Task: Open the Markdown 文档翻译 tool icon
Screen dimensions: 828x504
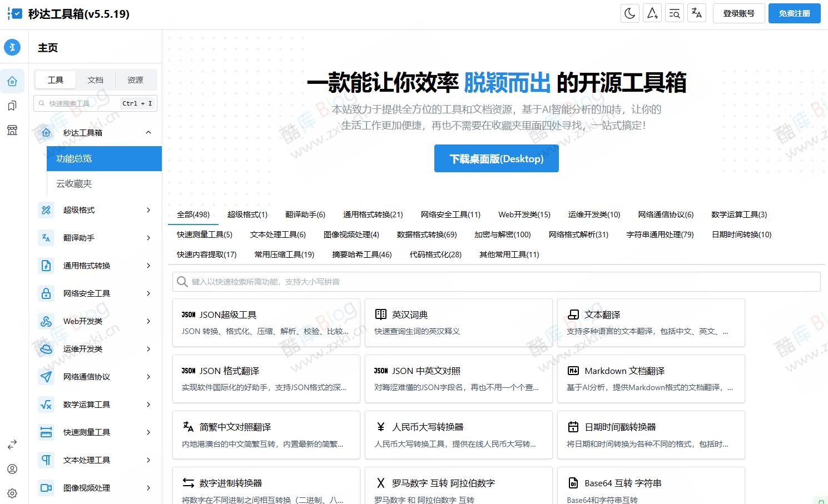Action: point(573,371)
